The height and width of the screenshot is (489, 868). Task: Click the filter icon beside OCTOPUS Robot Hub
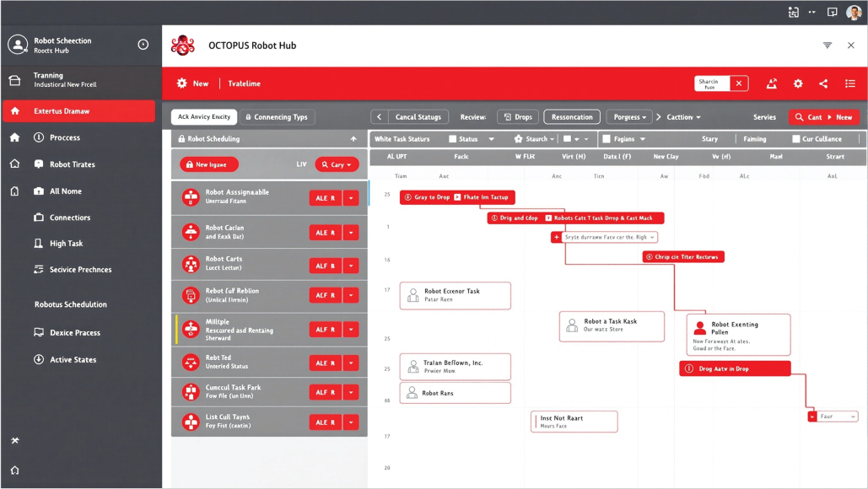(827, 46)
